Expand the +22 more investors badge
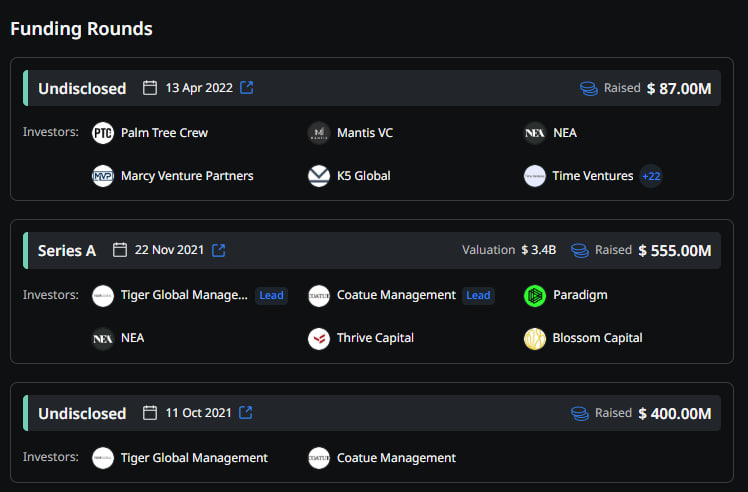This screenshot has height=492, width=748. [x=651, y=176]
